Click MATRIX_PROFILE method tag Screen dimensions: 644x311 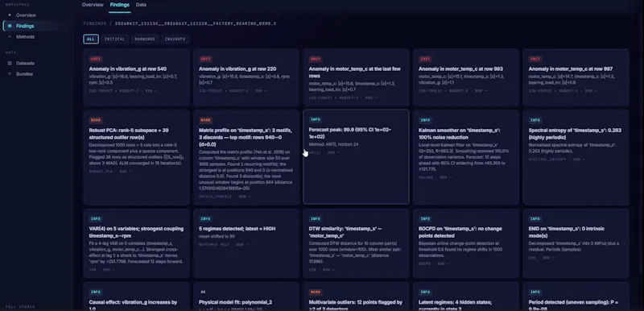click(x=216, y=197)
